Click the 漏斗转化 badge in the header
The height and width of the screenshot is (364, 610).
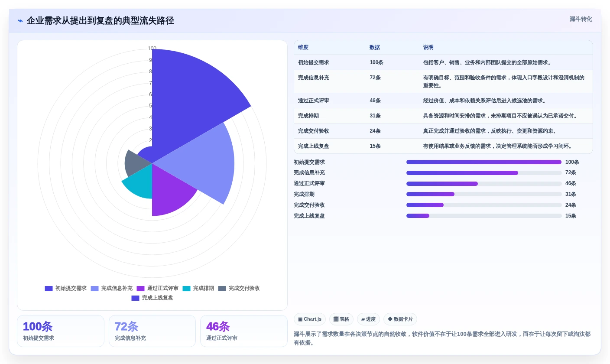[581, 19]
